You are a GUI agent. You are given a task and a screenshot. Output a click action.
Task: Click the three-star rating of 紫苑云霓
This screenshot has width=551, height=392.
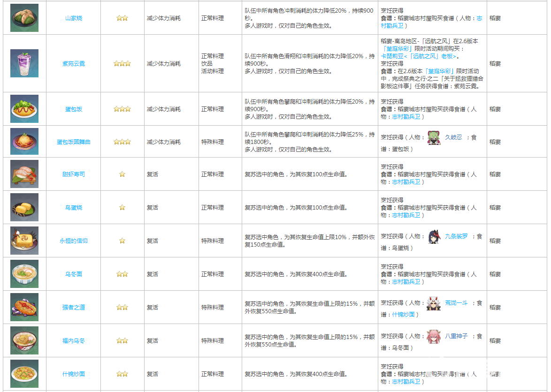pos(122,64)
